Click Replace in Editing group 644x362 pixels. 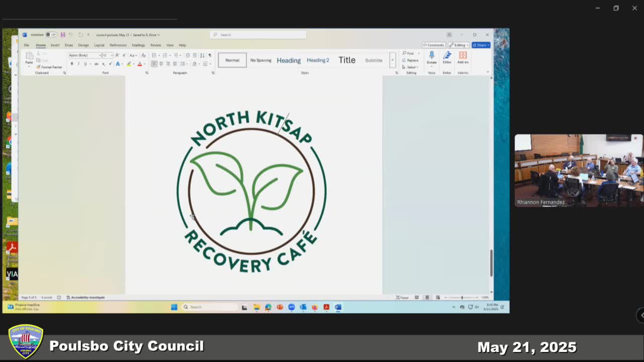(410, 60)
